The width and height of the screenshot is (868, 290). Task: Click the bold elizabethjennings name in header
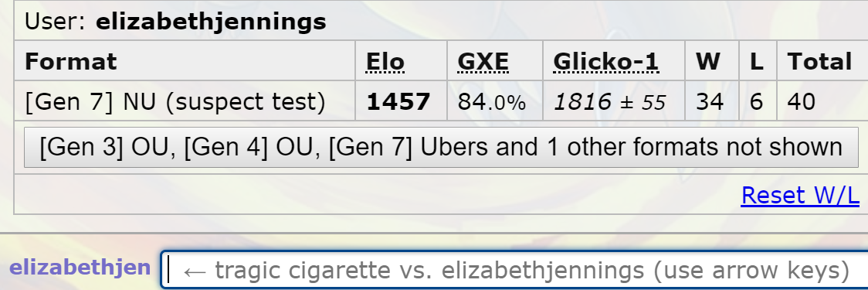(211, 22)
